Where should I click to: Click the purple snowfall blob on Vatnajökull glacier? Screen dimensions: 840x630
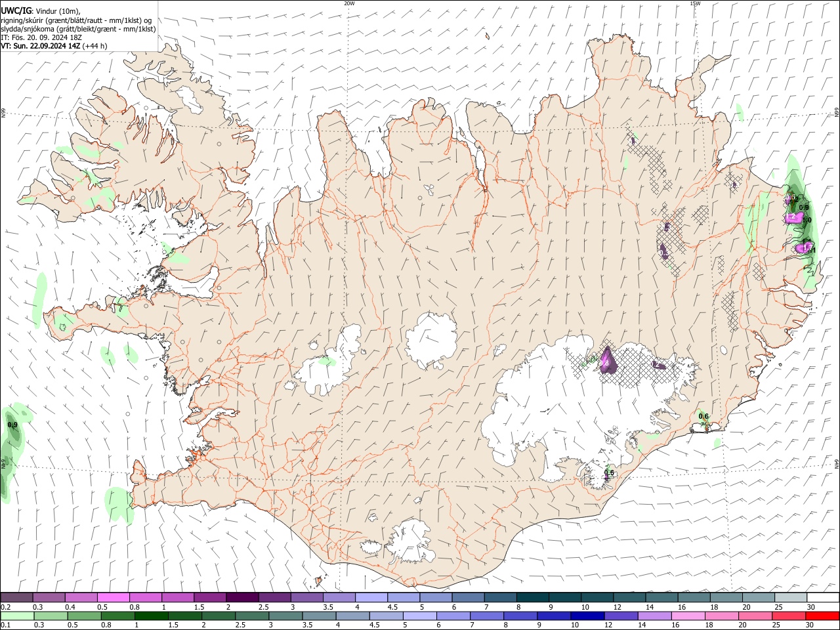[x=607, y=361]
